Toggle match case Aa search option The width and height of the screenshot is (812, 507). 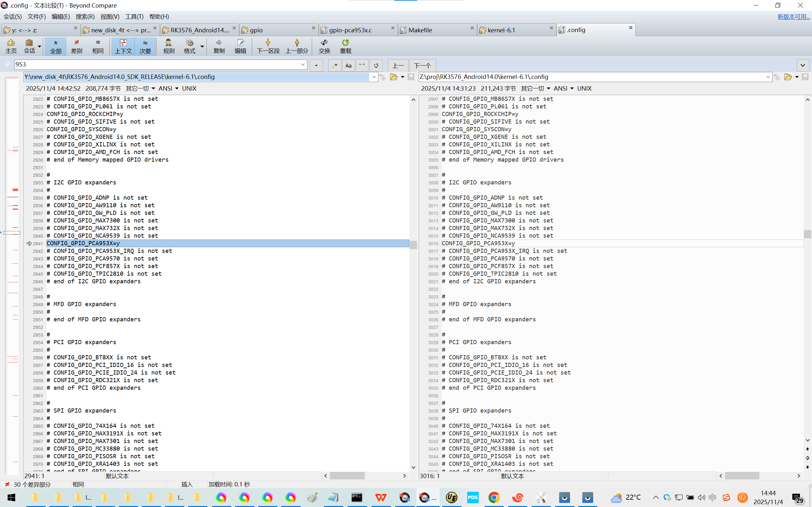click(x=348, y=65)
